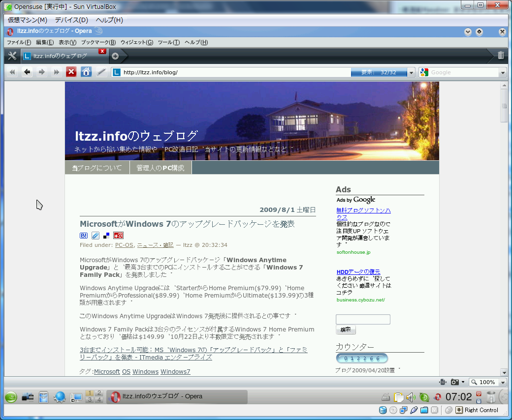The image size is (512, 420).
Task: Open the PC-OS category link
Action: (x=124, y=245)
